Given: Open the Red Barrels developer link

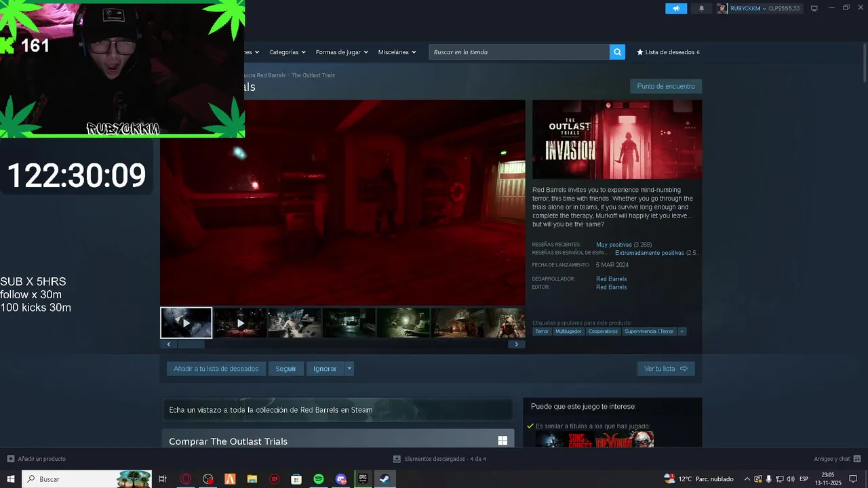Looking at the screenshot, I should tap(611, 279).
